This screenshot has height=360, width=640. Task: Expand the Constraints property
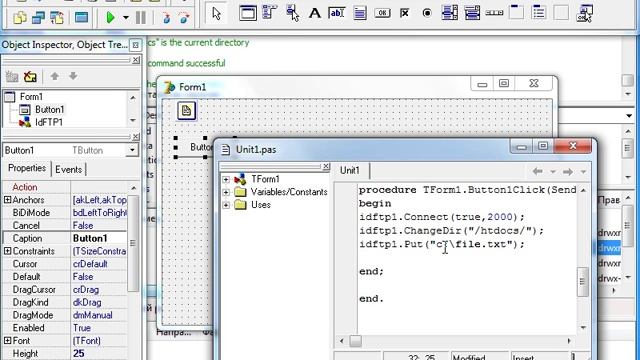(x=7, y=251)
